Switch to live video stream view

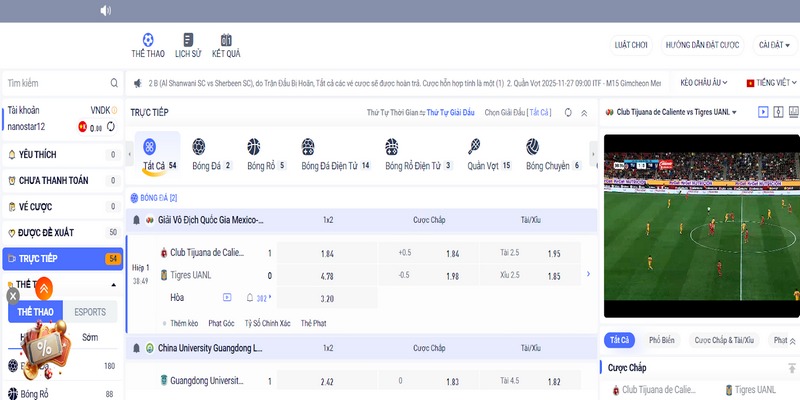pos(763,113)
